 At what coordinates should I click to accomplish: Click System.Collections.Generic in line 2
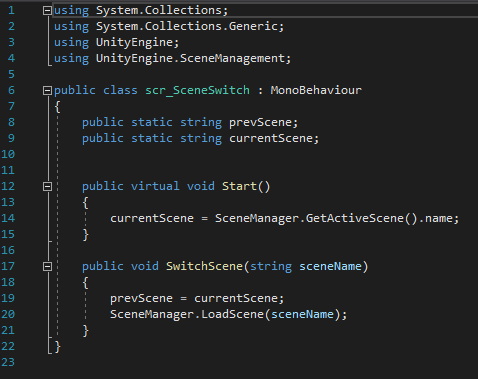pyautogui.click(x=187, y=26)
